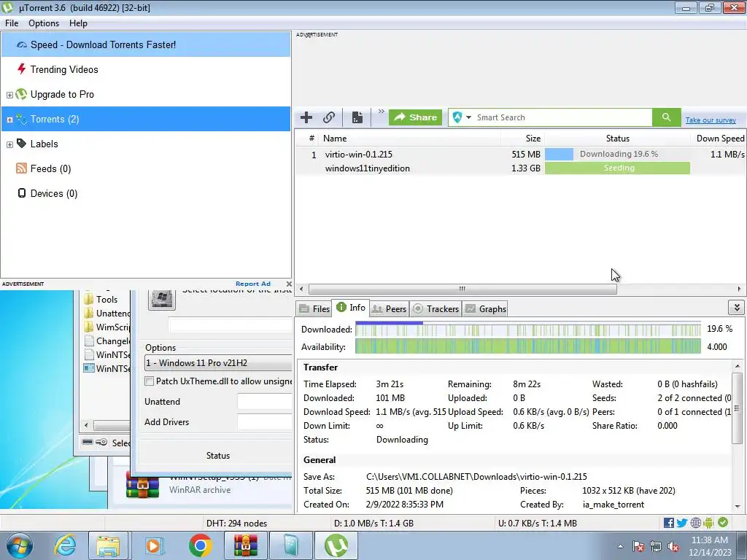Switch to the Graphs tab
Screen dimensions: 747x560
[x=485, y=309]
